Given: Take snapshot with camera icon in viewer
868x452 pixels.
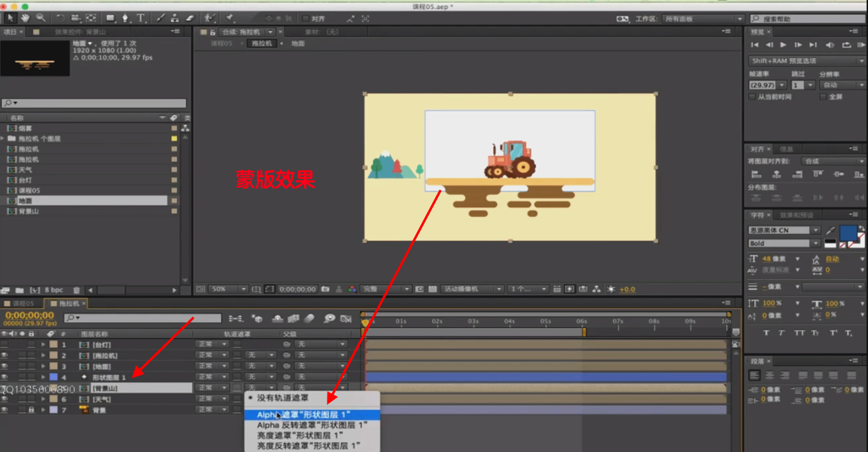Looking at the screenshot, I should (x=325, y=289).
